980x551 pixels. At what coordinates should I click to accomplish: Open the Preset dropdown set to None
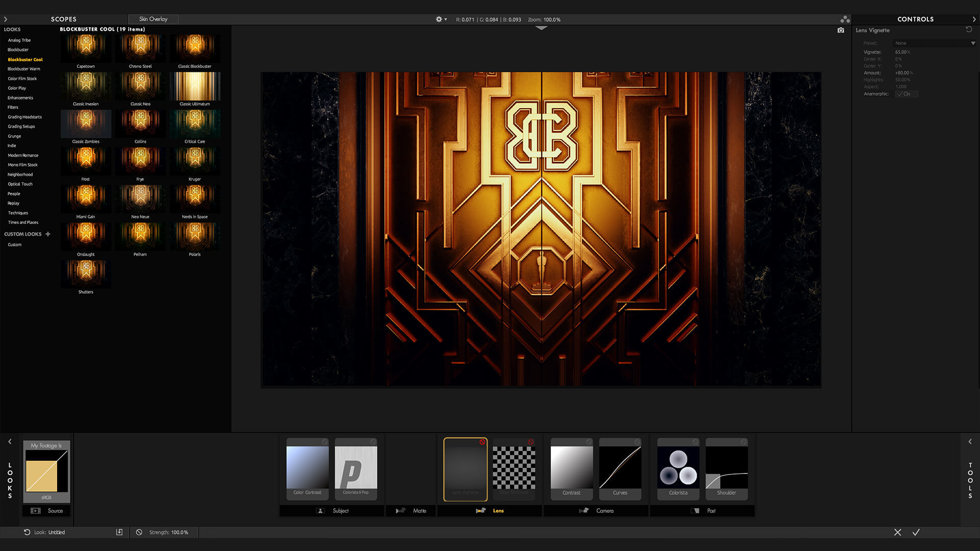pyautogui.click(x=934, y=43)
